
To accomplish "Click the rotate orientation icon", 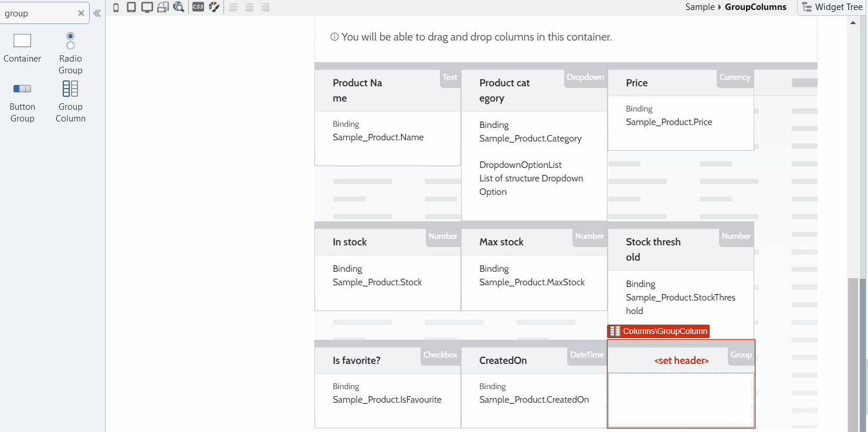I will pyautogui.click(x=162, y=7).
